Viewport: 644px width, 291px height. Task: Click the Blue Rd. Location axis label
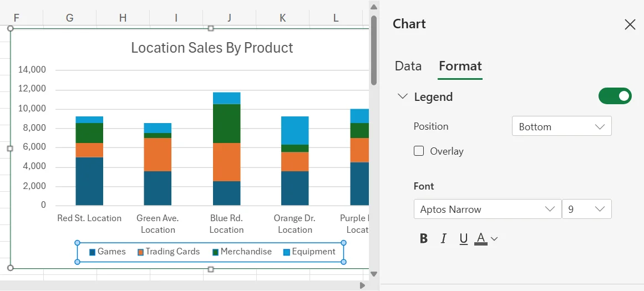pos(226,224)
